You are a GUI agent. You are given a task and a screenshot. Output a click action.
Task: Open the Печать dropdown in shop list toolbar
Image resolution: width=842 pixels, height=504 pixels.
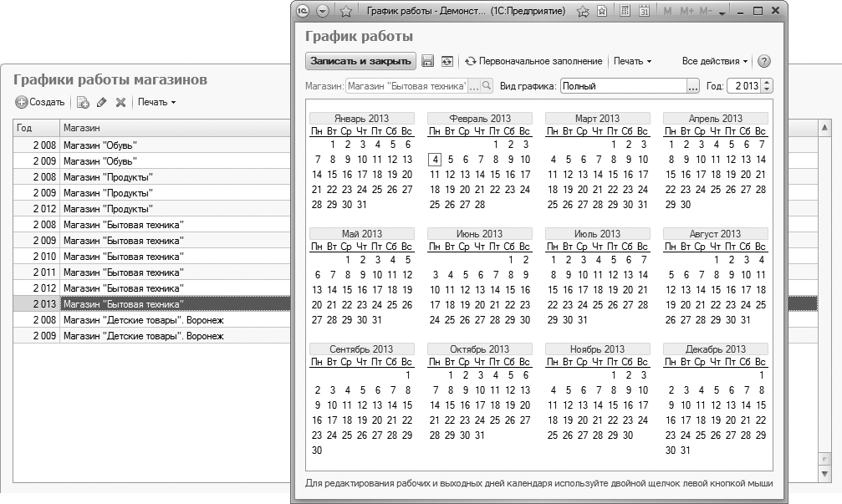(156, 103)
